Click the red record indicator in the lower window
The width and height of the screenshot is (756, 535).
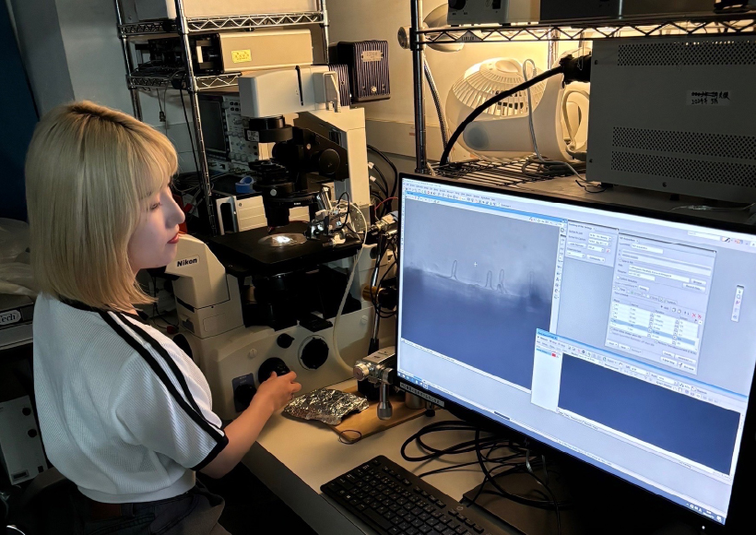(x=553, y=354)
